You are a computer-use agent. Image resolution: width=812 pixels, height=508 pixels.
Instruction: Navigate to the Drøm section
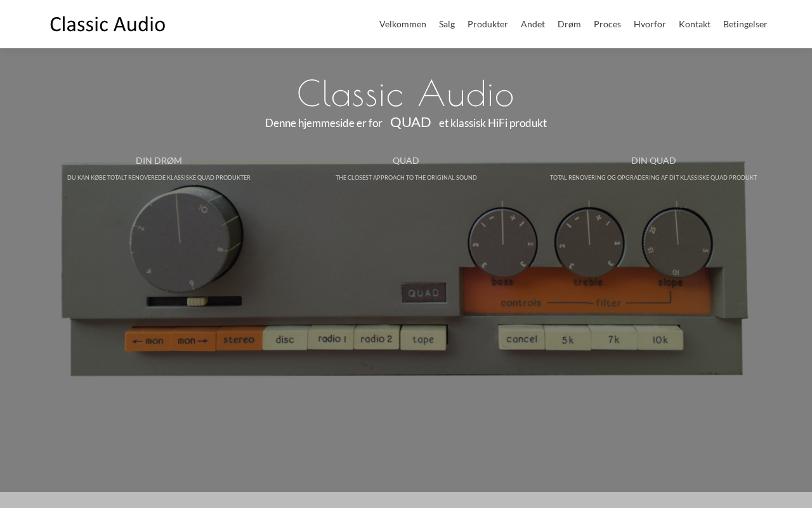(569, 24)
